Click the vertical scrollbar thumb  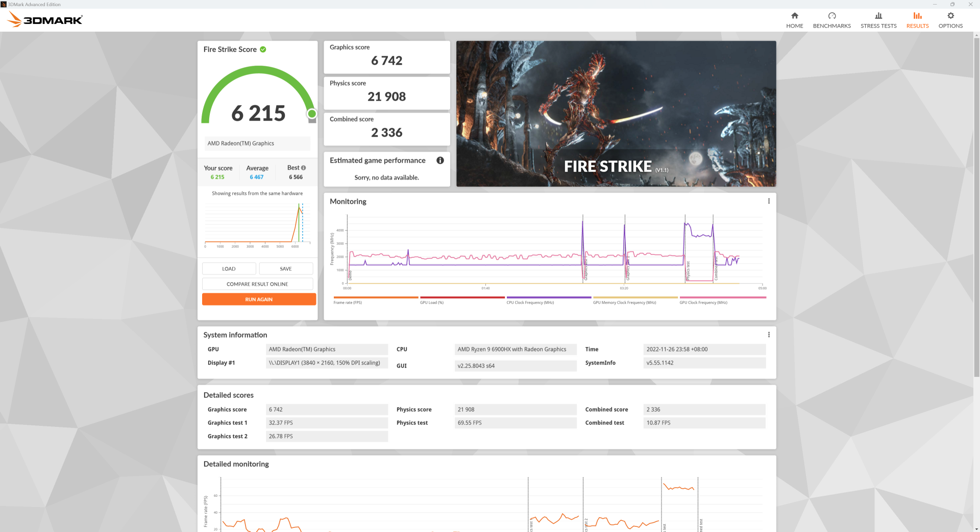tap(976, 207)
